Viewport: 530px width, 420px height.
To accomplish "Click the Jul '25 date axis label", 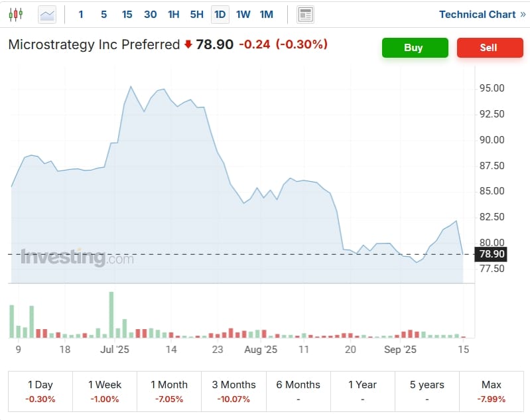I will 115,349.
